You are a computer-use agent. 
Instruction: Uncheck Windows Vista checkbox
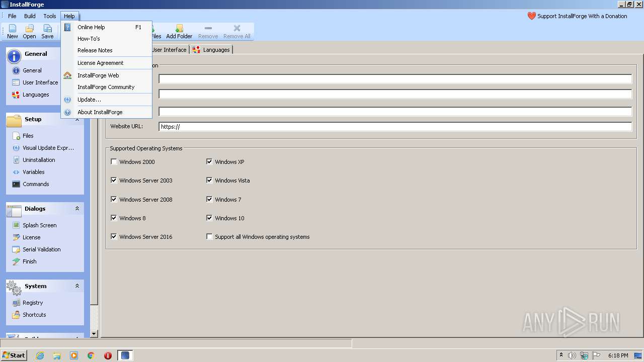click(209, 180)
